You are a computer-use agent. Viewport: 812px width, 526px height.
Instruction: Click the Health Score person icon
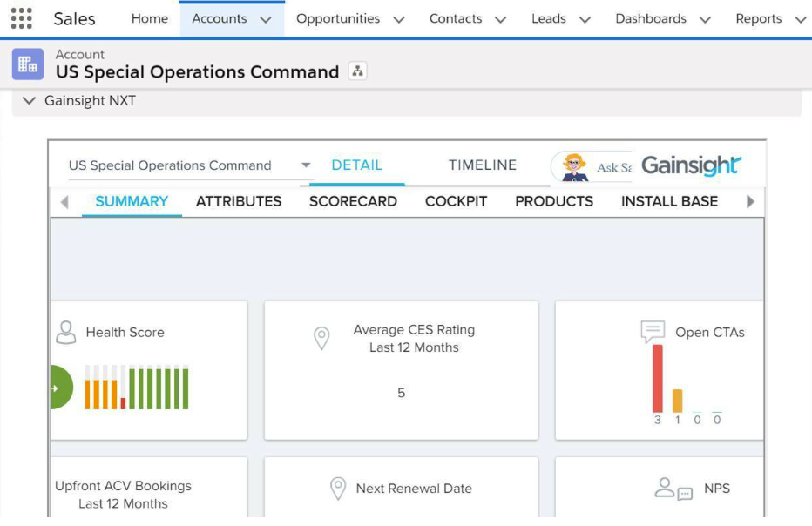tap(65, 332)
